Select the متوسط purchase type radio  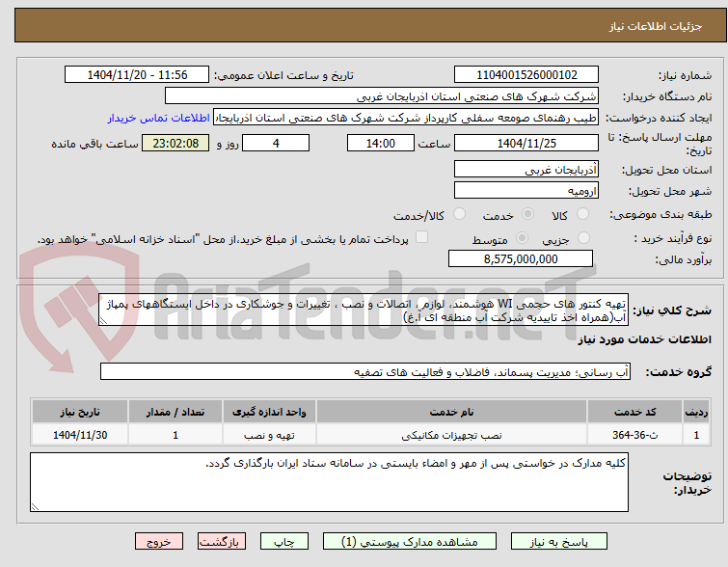click(x=522, y=238)
